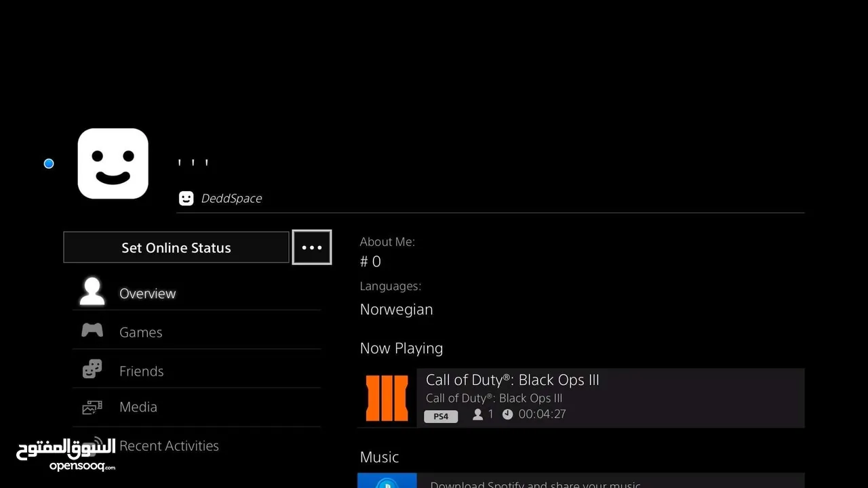This screenshot has height=488, width=868.
Task: Click the large smiley profile avatar
Action: tap(113, 163)
